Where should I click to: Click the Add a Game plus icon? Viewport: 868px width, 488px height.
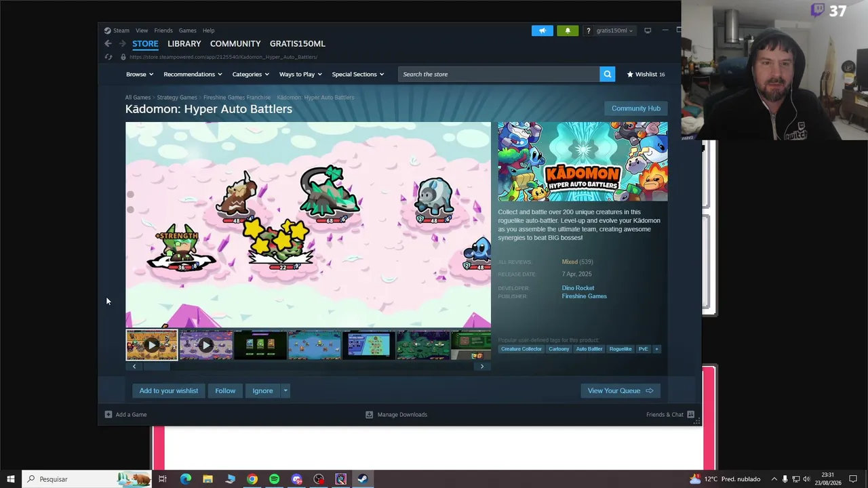click(108, 414)
